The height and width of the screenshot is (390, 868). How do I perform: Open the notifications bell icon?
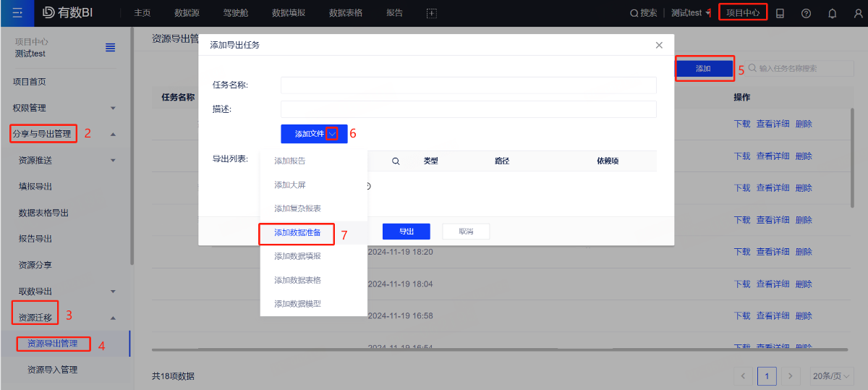pyautogui.click(x=832, y=13)
